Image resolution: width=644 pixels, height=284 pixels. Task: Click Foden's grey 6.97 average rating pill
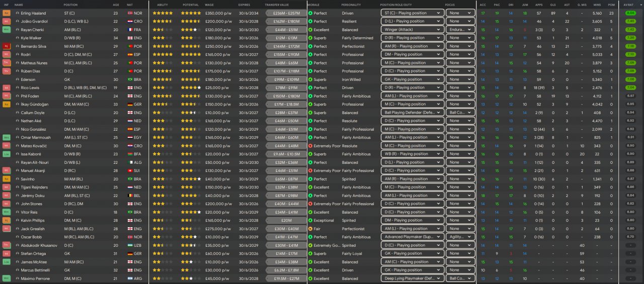630,96
